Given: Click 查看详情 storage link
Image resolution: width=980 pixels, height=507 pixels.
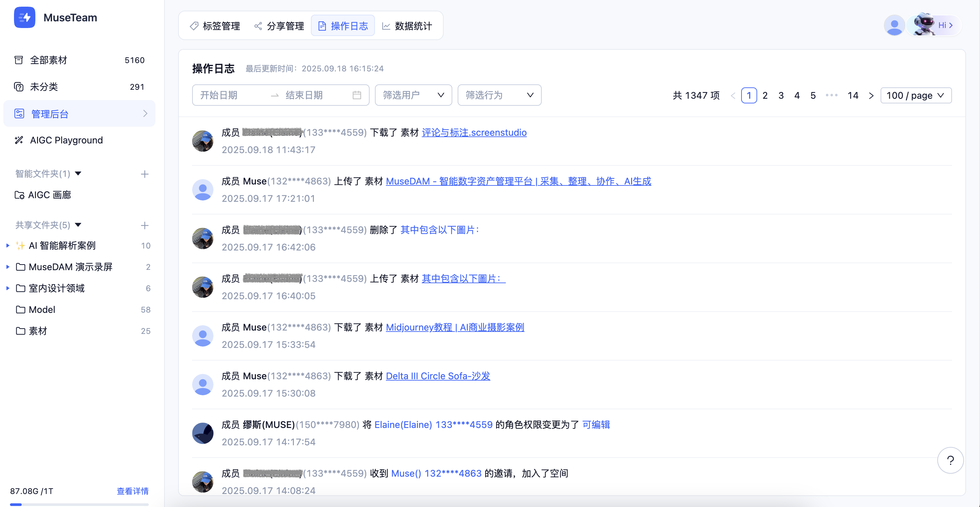Looking at the screenshot, I should coord(132,491).
